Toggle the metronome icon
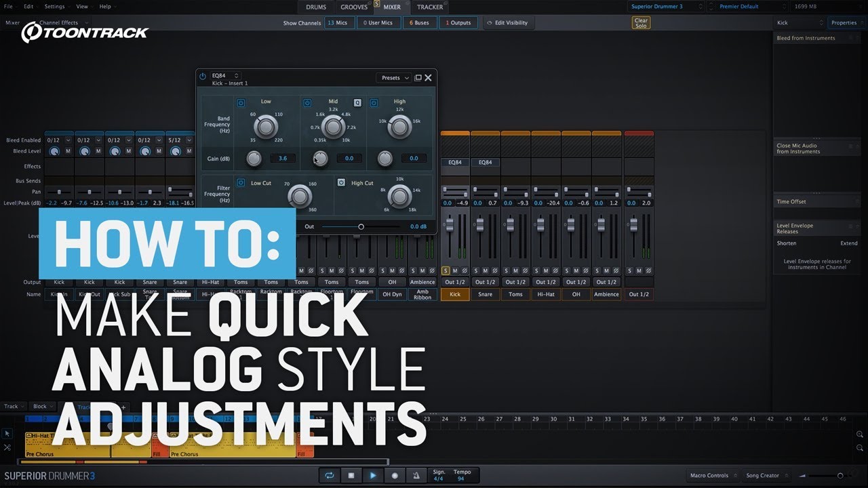The height and width of the screenshot is (488, 868). click(416, 475)
